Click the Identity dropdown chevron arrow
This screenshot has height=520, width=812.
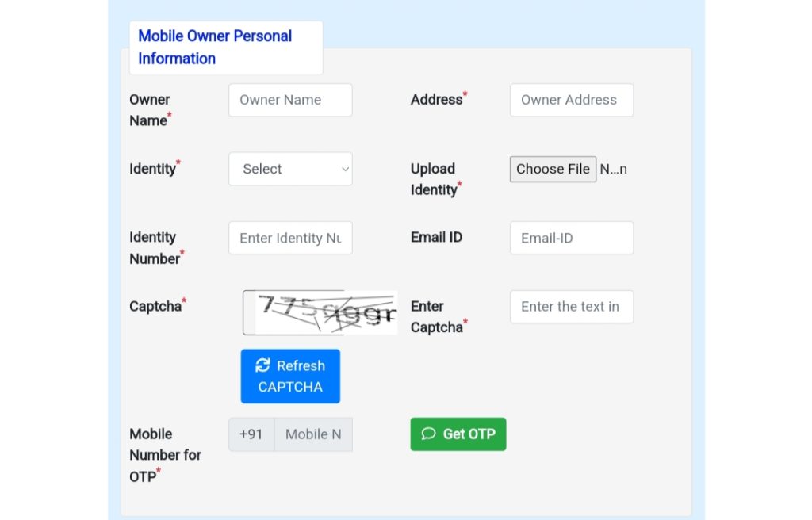[345, 170]
